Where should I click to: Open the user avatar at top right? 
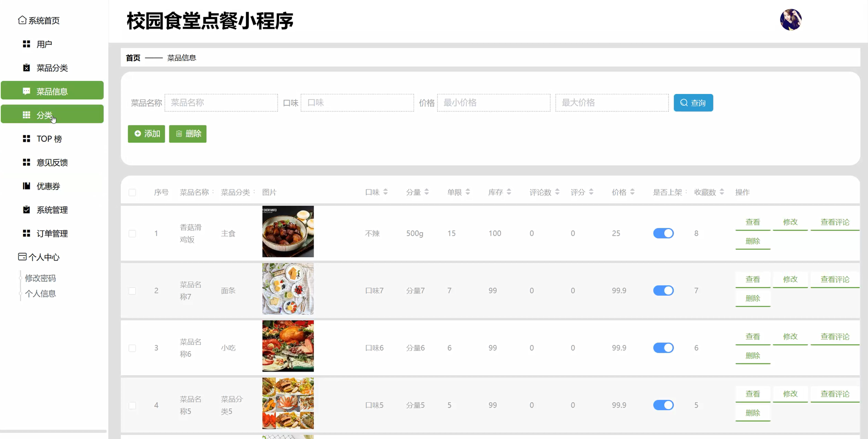[790, 20]
